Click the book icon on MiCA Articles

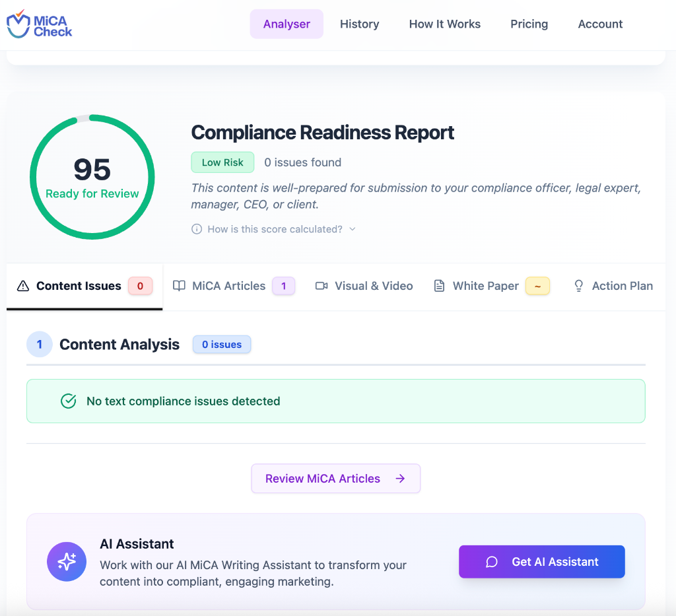[x=179, y=286]
